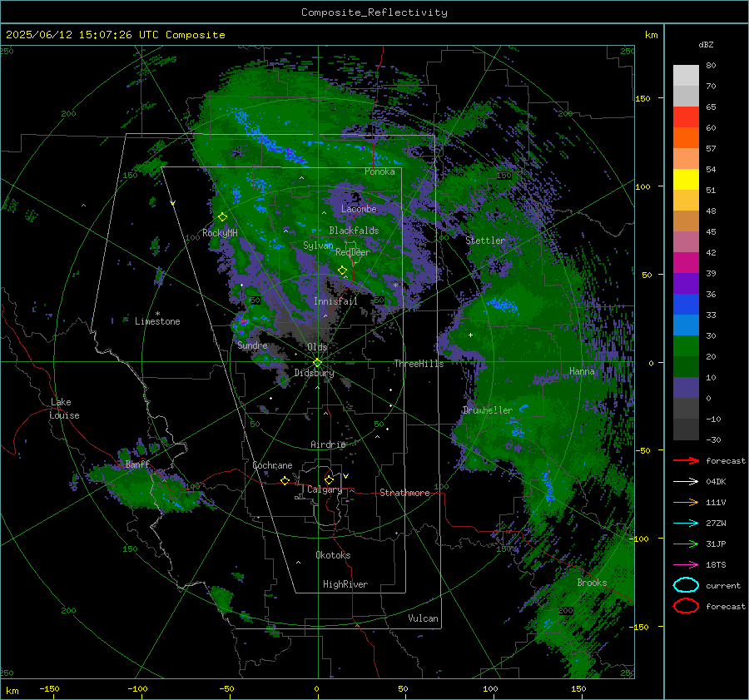
Task: Click the Strathmore town label
Action: click(x=404, y=493)
